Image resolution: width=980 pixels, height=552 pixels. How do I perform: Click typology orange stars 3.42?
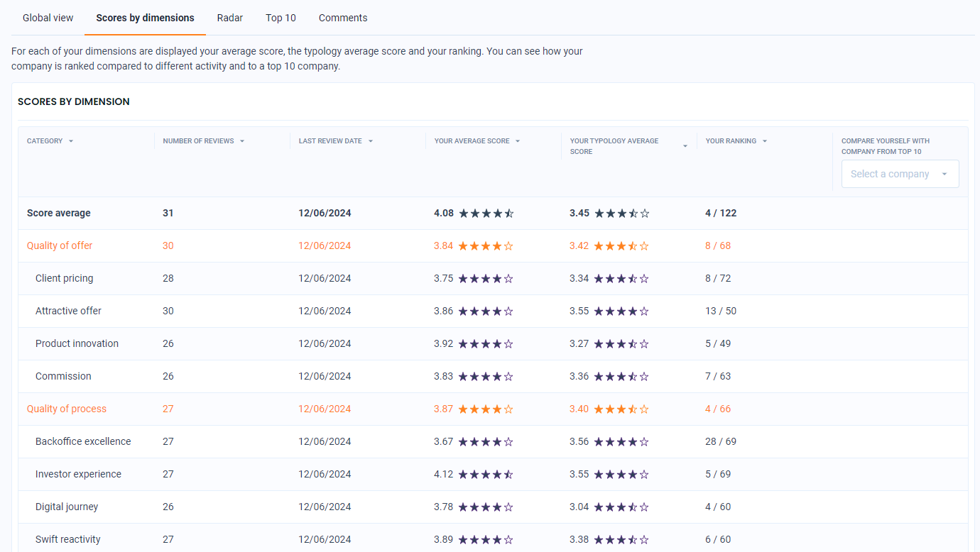pyautogui.click(x=621, y=245)
